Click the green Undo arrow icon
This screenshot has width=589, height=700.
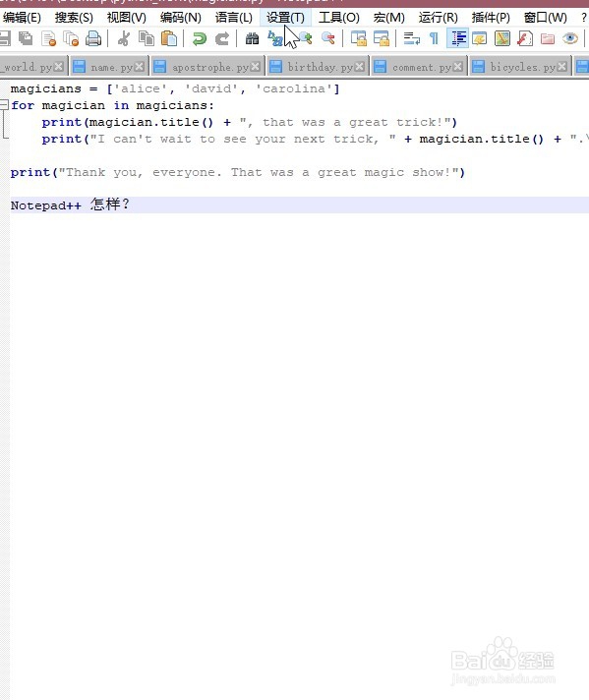[x=200, y=38]
